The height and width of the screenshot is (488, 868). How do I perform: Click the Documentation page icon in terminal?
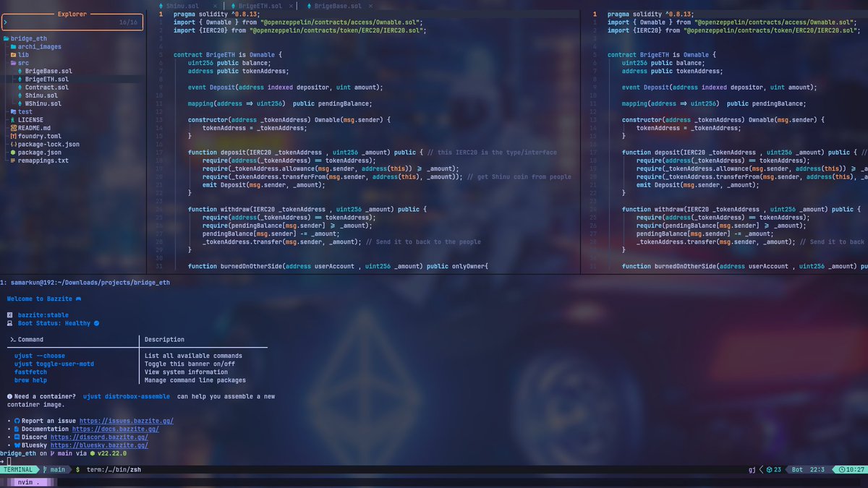[17, 429]
